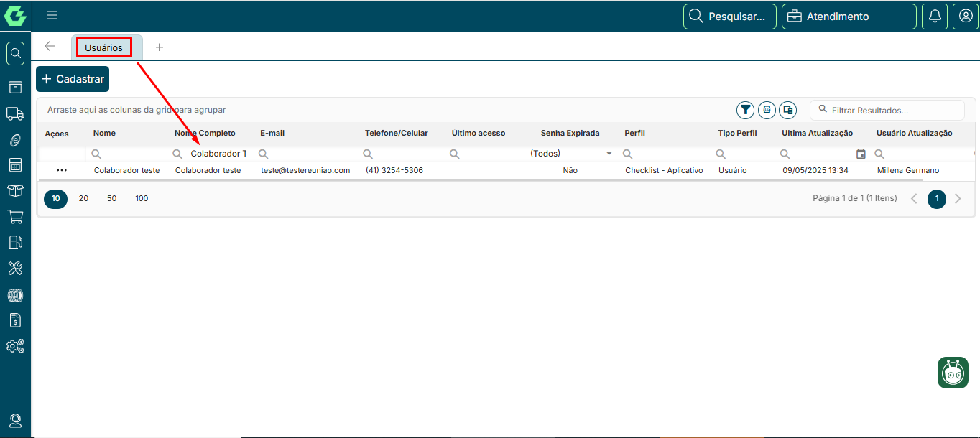This screenshot has width=980, height=438.
Task: Add a new tab with plus icon
Action: tap(160, 47)
